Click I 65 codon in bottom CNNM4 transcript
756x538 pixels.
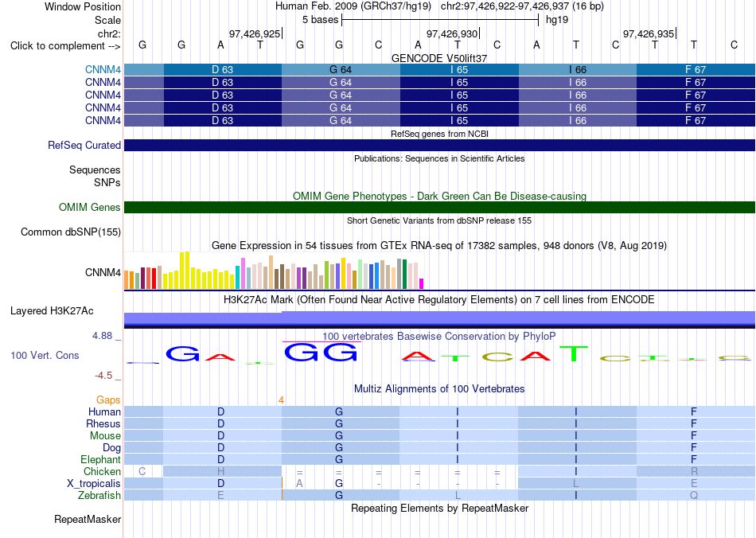(x=459, y=120)
